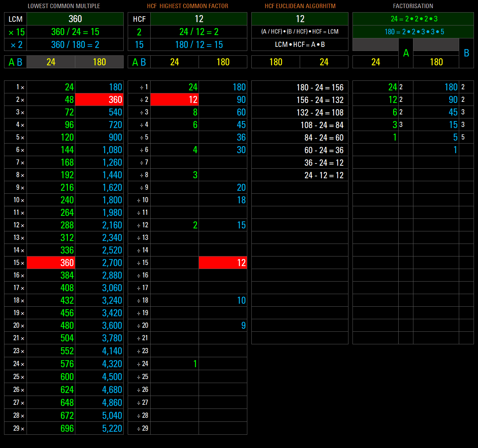
Task: Click the '× 15' multiplier label
Action: (x=16, y=32)
